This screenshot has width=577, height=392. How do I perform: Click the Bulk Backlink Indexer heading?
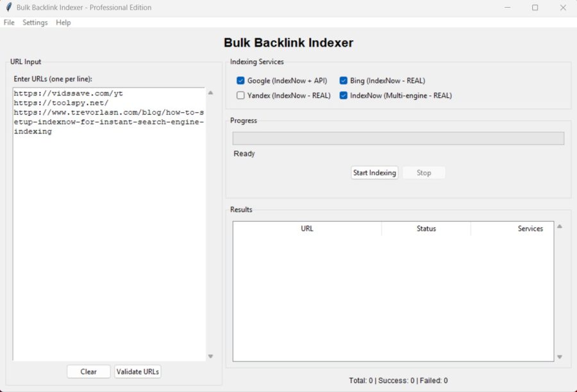[x=288, y=43]
